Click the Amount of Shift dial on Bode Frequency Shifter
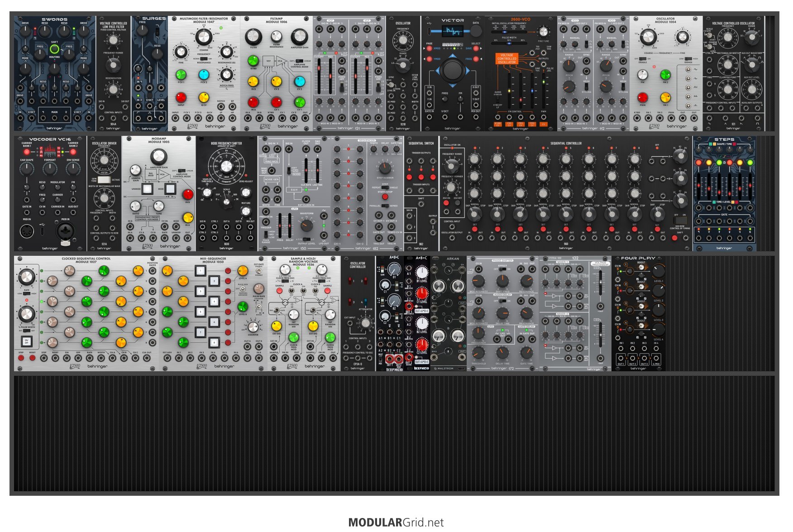 coord(226,167)
